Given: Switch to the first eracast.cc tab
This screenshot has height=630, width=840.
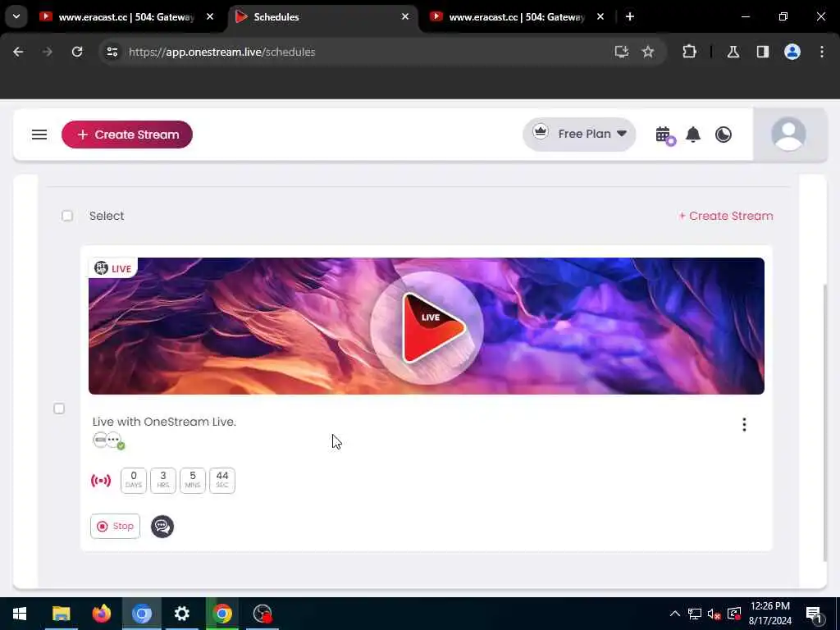Looking at the screenshot, I should click(x=126, y=17).
